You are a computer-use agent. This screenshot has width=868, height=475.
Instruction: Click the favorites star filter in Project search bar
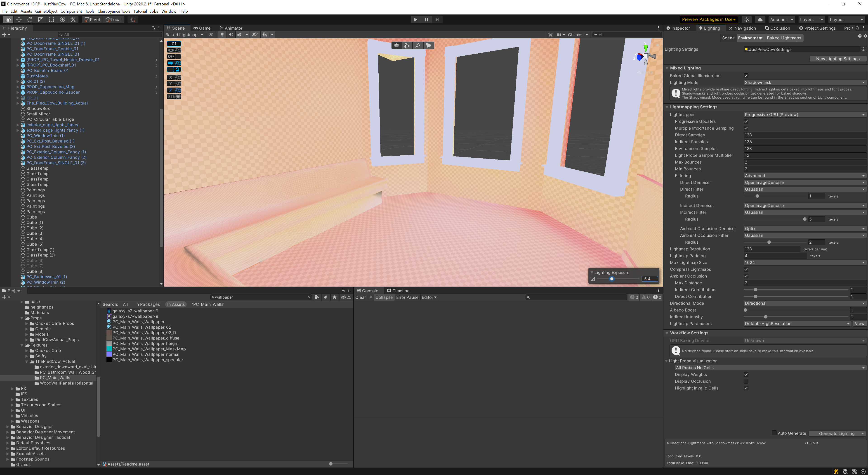click(x=334, y=297)
